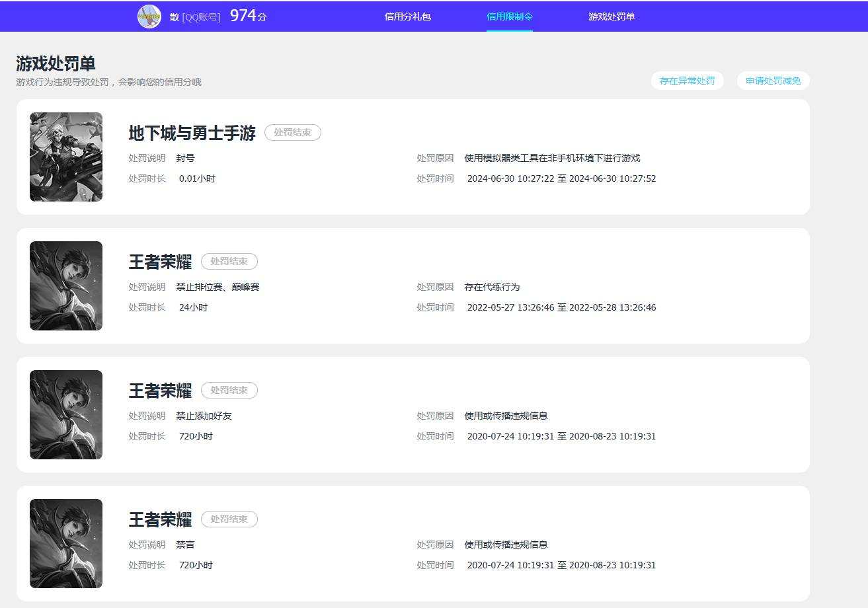Open the 游戏处罚单 tab in header
868x608 pixels.
click(x=612, y=17)
